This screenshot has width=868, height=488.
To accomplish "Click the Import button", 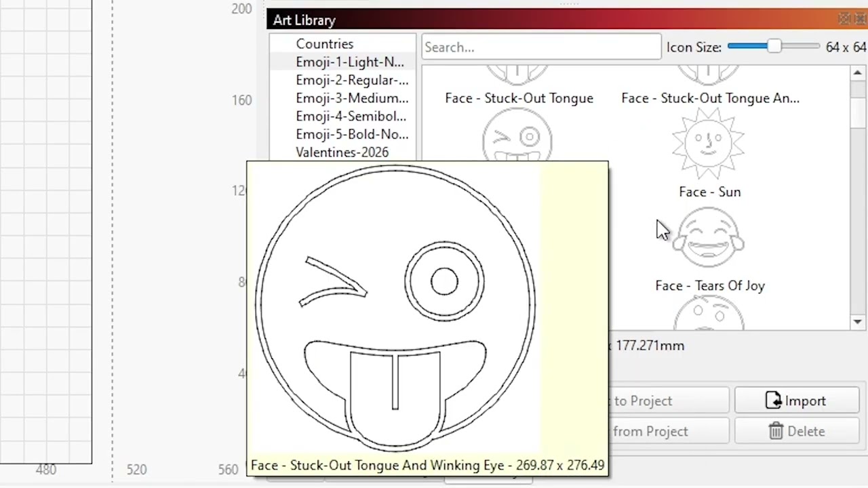I will point(796,401).
